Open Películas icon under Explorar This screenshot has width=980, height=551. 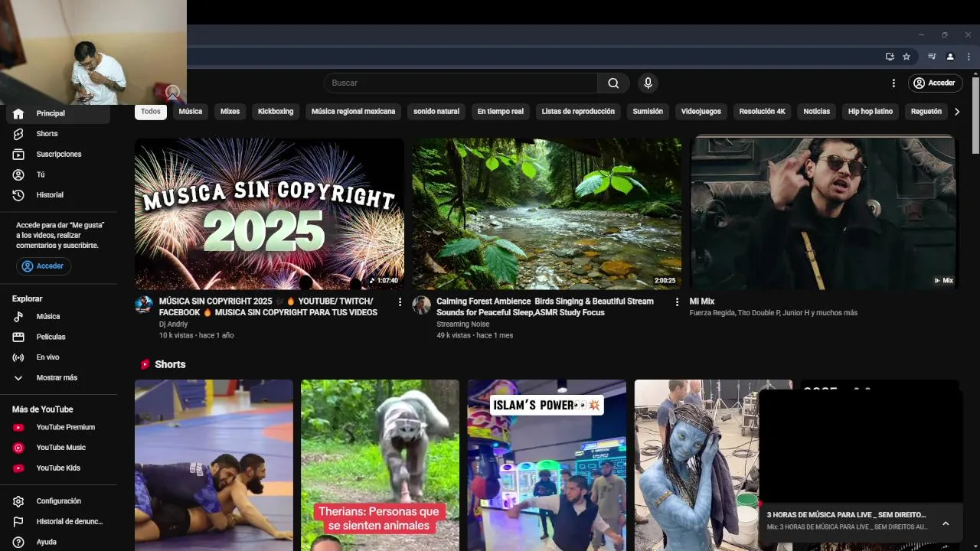pos(18,337)
